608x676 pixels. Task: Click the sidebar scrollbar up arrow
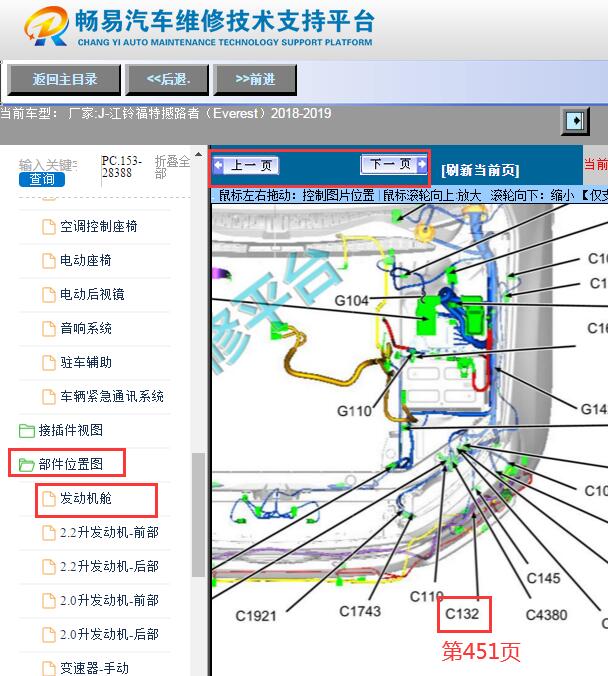(198, 154)
